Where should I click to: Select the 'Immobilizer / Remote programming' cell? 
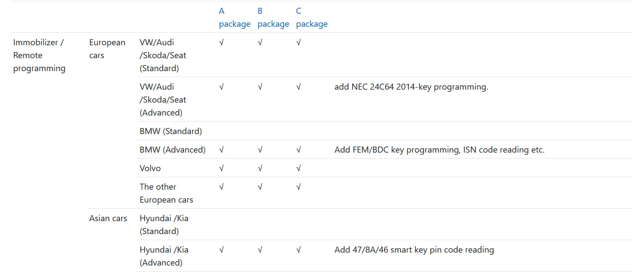pyautogui.click(x=39, y=55)
